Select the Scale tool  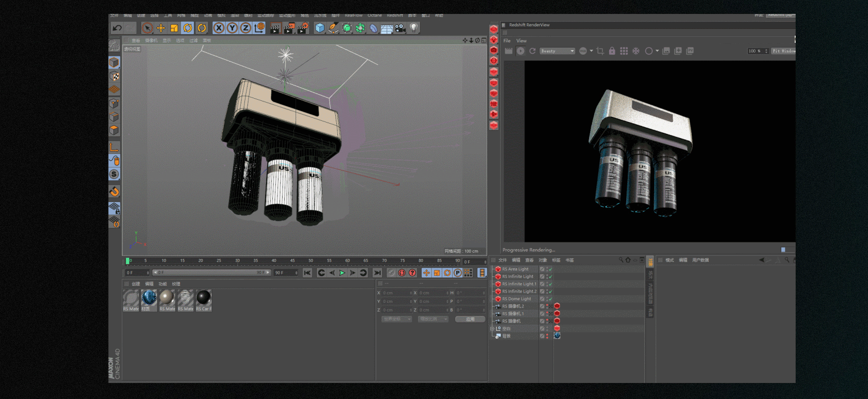pyautogui.click(x=174, y=28)
